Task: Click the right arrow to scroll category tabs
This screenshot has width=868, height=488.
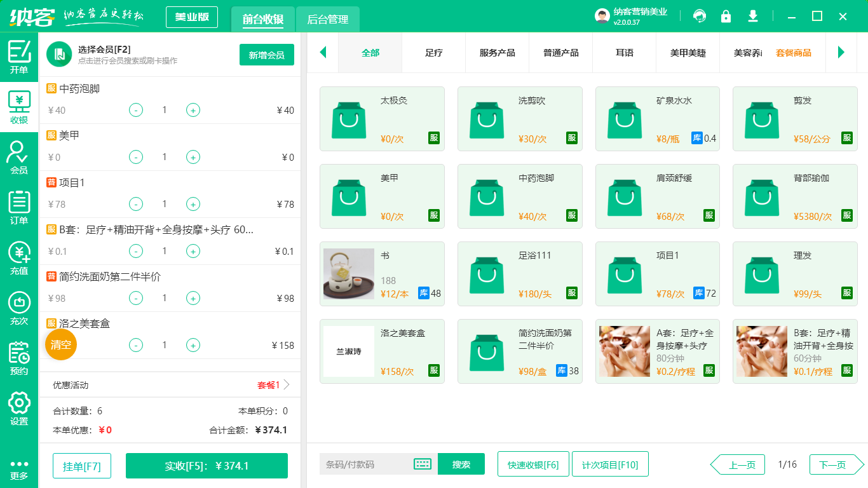Action: coord(842,53)
